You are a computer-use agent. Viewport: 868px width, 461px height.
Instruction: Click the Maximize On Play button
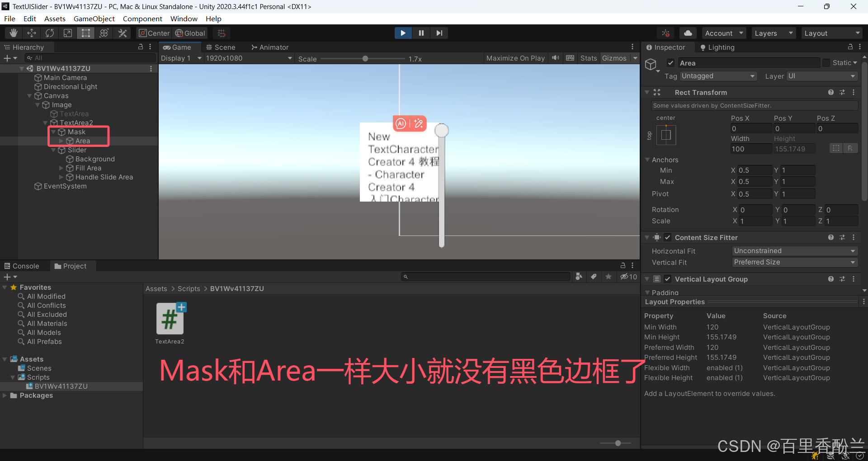pyautogui.click(x=515, y=58)
